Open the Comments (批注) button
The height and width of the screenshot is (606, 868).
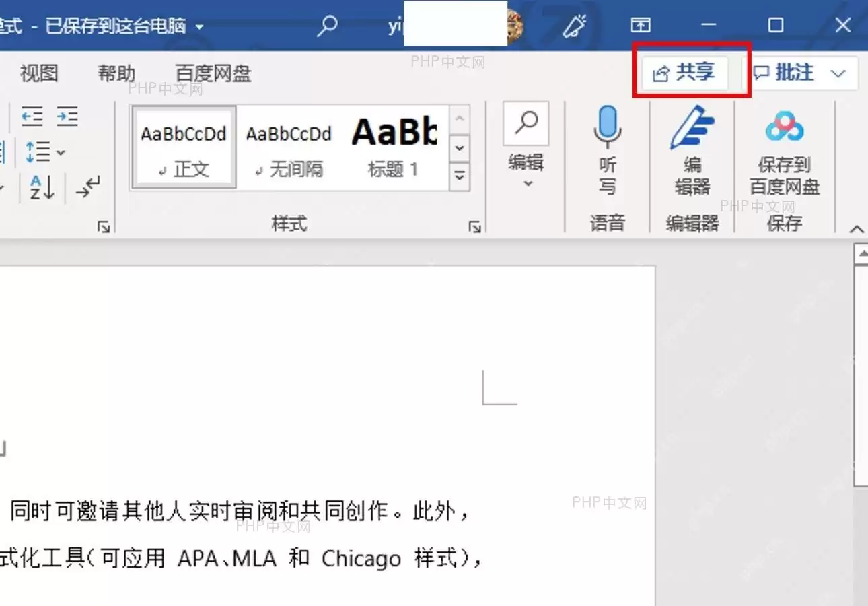pyautogui.click(x=784, y=73)
